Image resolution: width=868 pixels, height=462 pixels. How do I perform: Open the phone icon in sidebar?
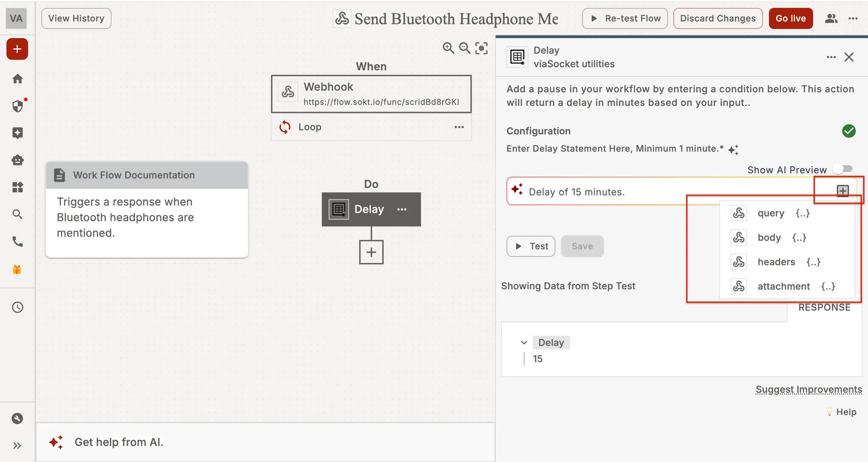(x=17, y=241)
